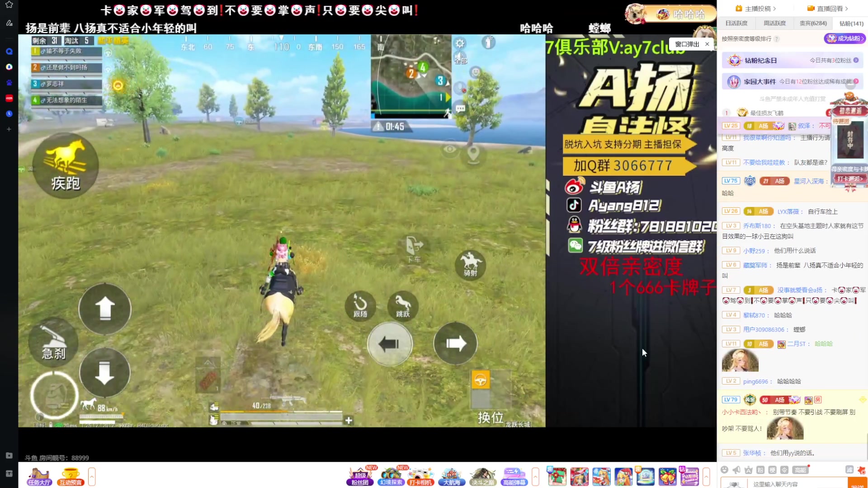Open the 超级粉丝团 fan club icon
Image resolution: width=868 pixels, height=488 pixels.
(x=360, y=477)
